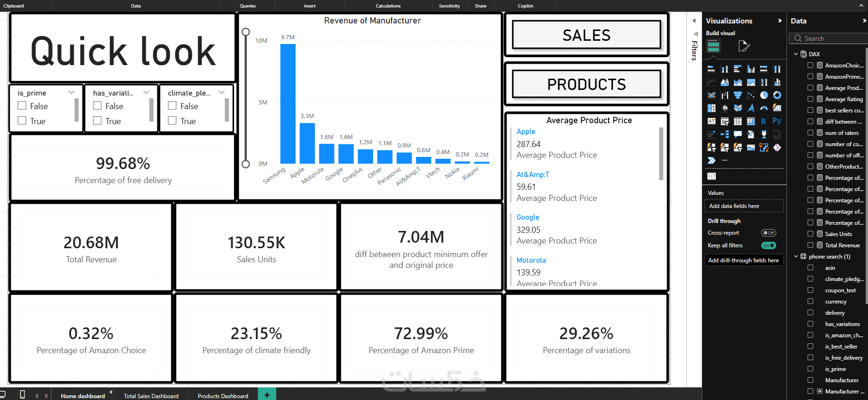
Task: Toggle the Keep all filters switch
Action: click(769, 245)
